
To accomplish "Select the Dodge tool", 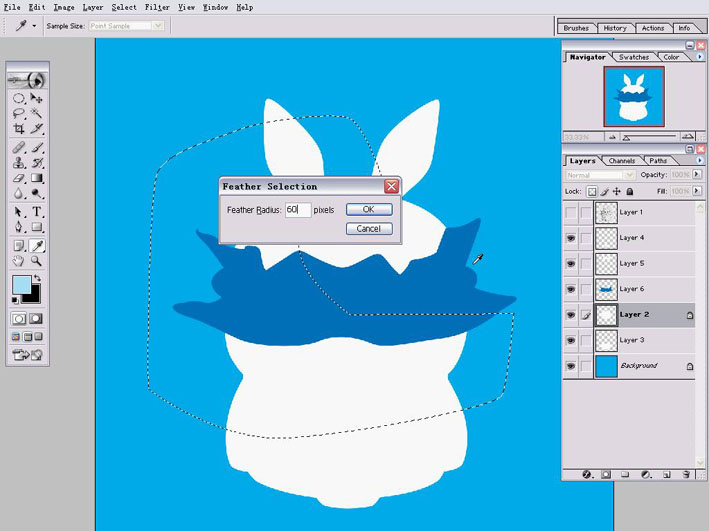I will pyautogui.click(x=36, y=194).
